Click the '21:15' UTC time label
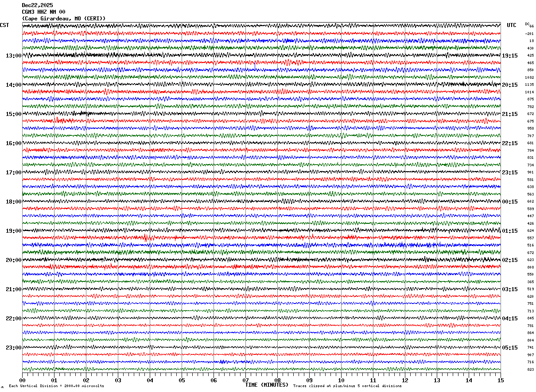 coord(510,114)
